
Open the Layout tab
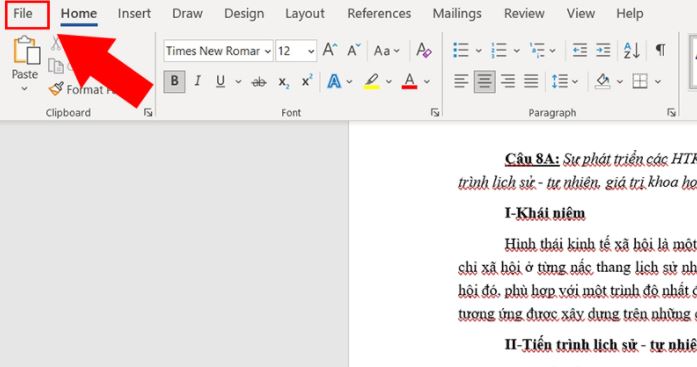[305, 14]
